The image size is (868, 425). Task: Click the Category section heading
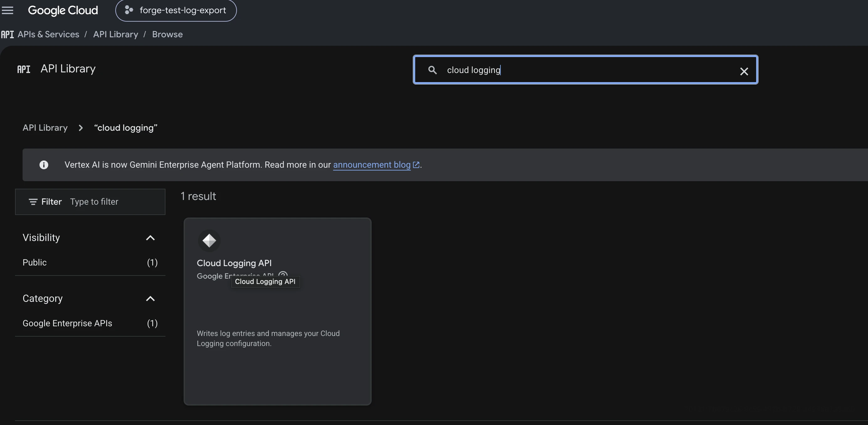42,299
